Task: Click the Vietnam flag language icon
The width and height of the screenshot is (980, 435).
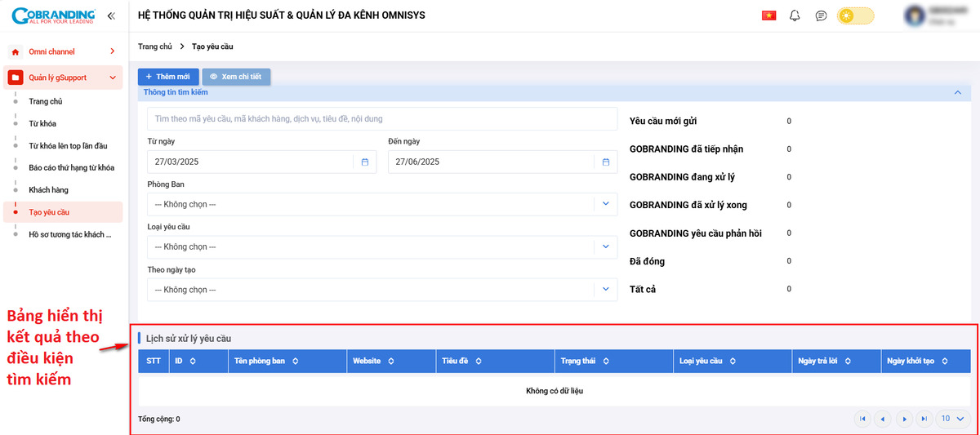Action: [x=768, y=16]
